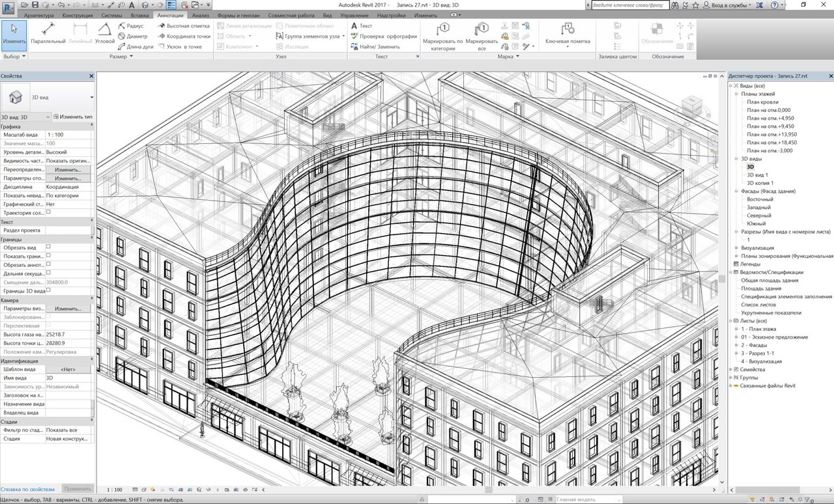Open the Управление ribbon tab
This screenshot has width=834, height=504.
click(354, 14)
